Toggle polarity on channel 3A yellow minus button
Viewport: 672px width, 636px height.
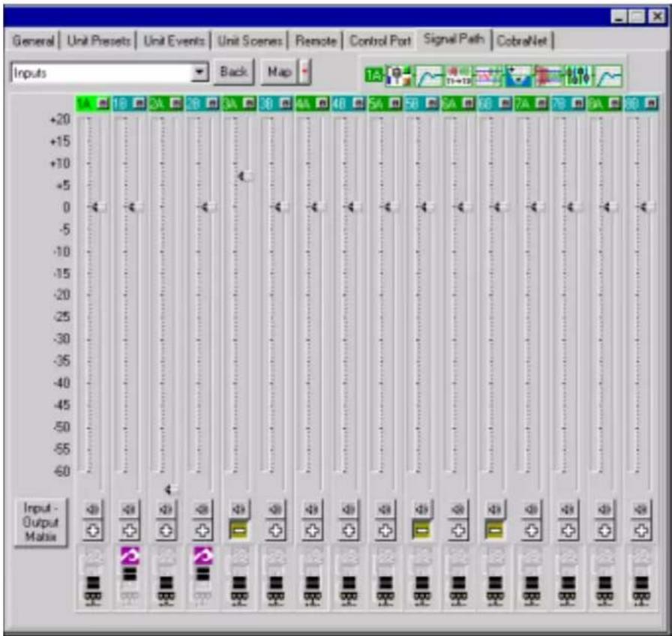point(239,530)
